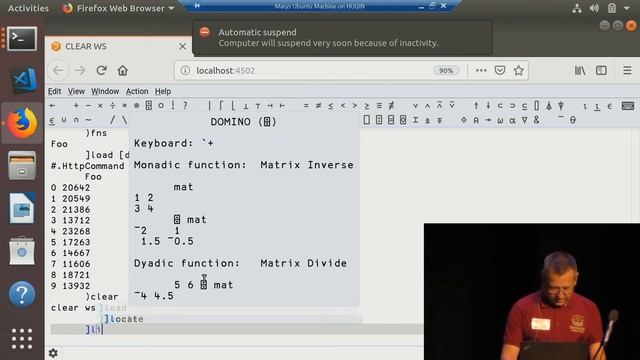
Task: Insert the lamp comment (⍝) glyph
Action: [x=476, y=120]
